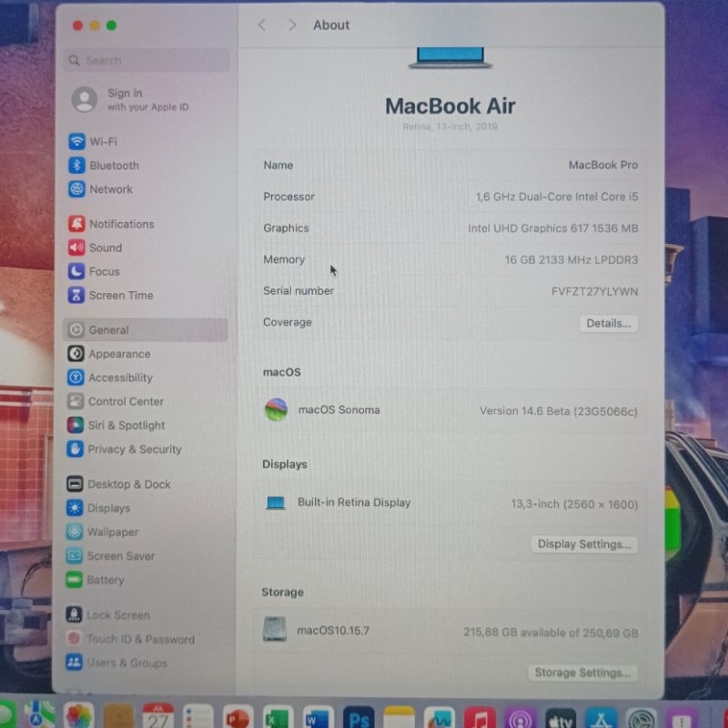This screenshot has height=728, width=728.
Task: Open Privacy & Security pane
Action: point(134,450)
